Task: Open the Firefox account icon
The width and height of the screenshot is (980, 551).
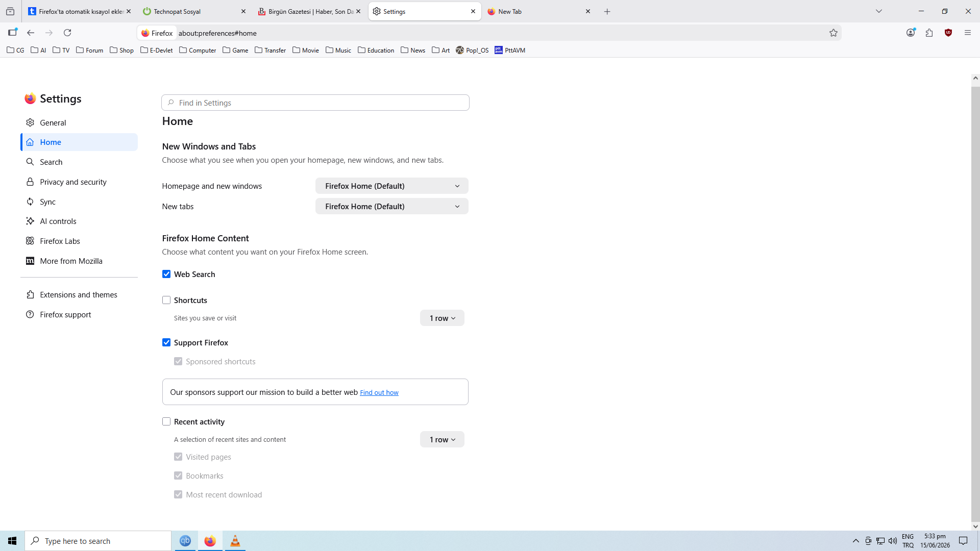Action: pos(911,33)
